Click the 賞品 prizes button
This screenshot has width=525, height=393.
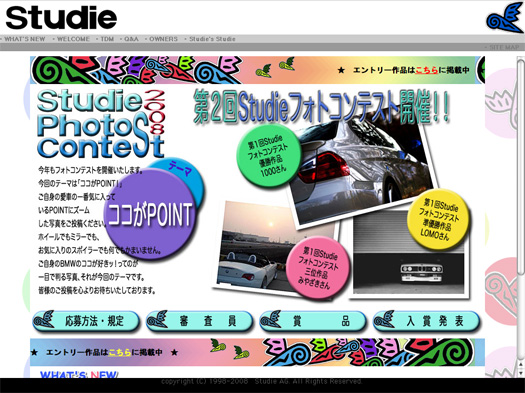pyautogui.click(x=313, y=321)
